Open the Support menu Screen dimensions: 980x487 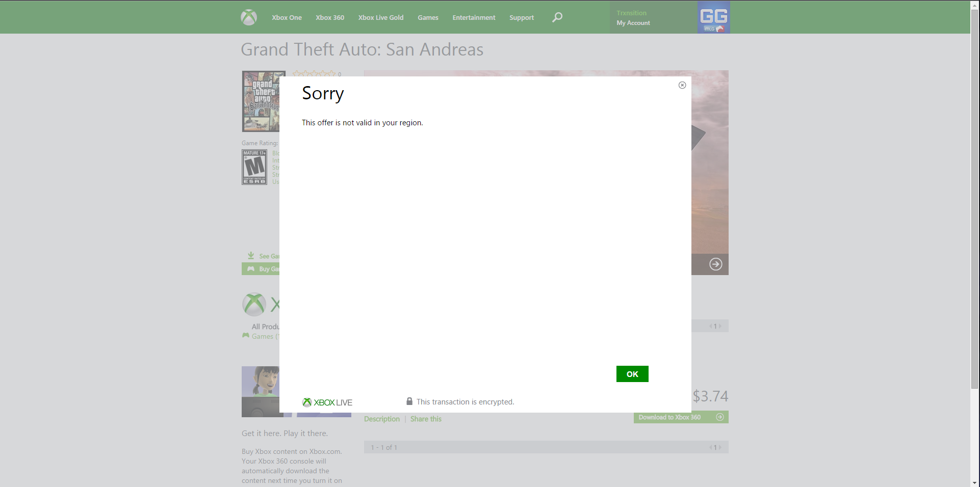522,17
